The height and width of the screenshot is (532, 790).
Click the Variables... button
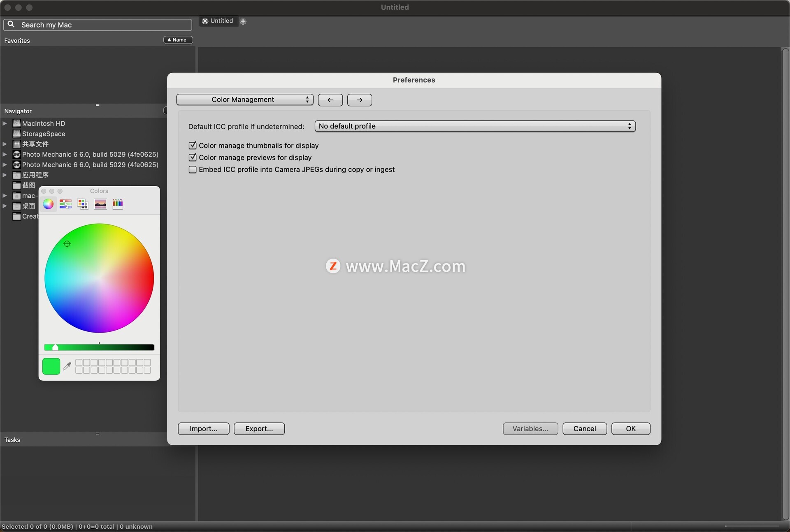530,429
